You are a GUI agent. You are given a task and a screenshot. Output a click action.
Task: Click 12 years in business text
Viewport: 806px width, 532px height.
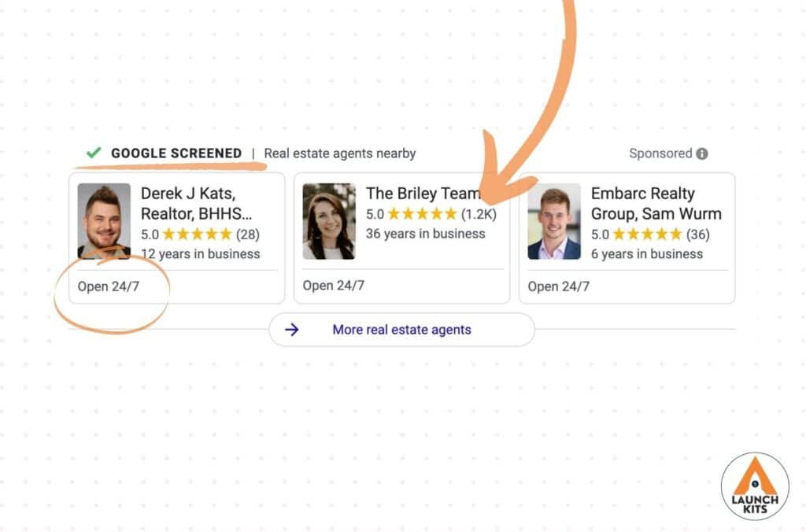[201, 254]
